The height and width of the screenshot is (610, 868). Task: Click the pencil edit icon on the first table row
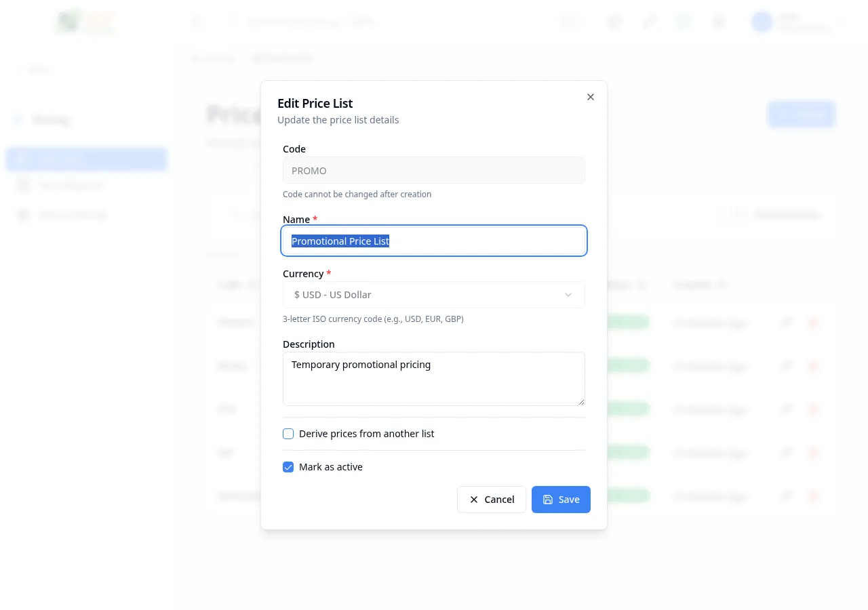pyautogui.click(x=786, y=323)
